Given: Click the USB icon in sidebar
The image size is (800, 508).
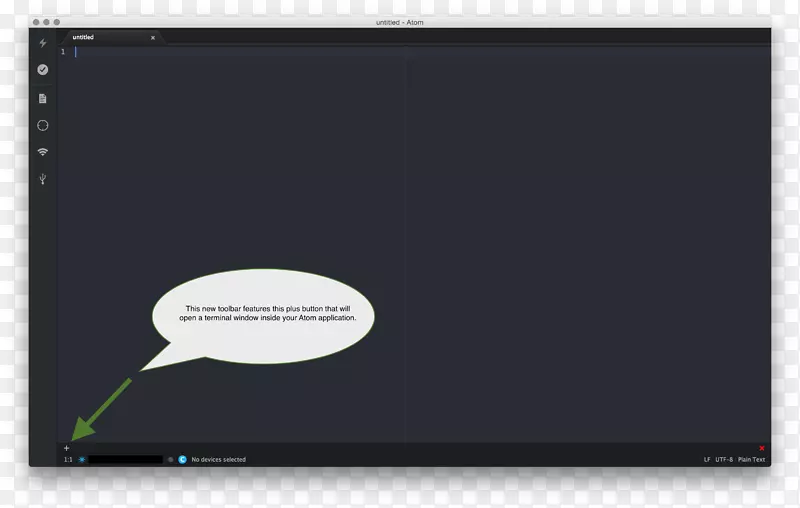Looking at the screenshot, I should 43,180.
